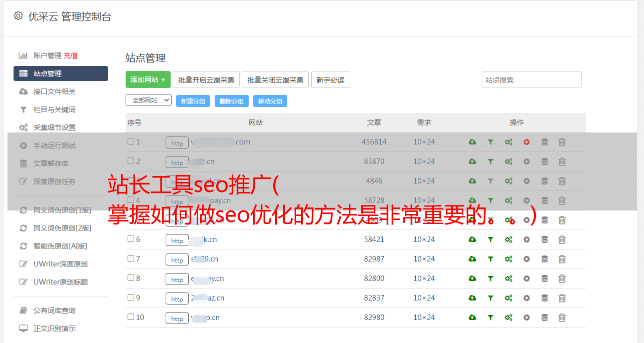The height and width of the screenshot is (343, 644).
Task: Check the box for site number 9
Action: tap(131, 297)
